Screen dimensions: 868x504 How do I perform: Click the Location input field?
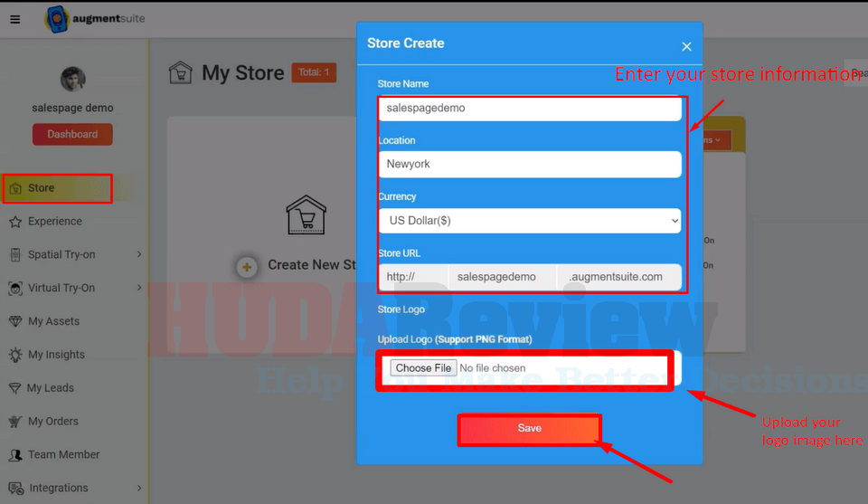[x=530, y=165]
